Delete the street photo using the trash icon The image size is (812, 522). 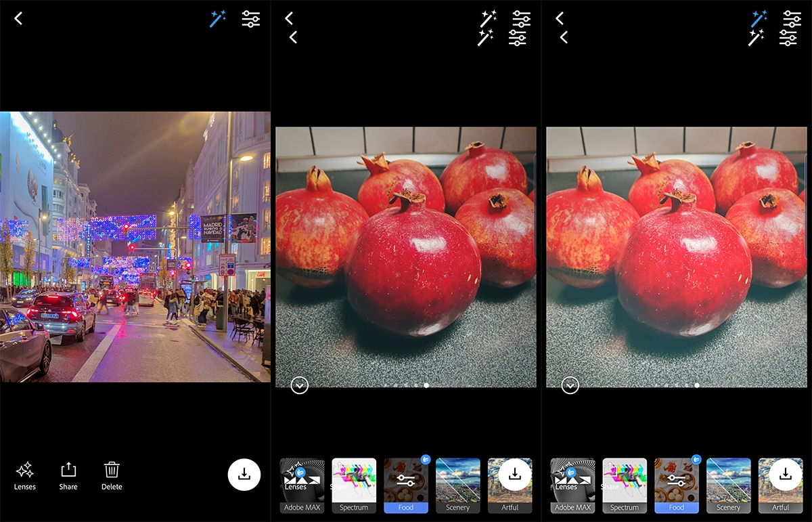point(112,475)
